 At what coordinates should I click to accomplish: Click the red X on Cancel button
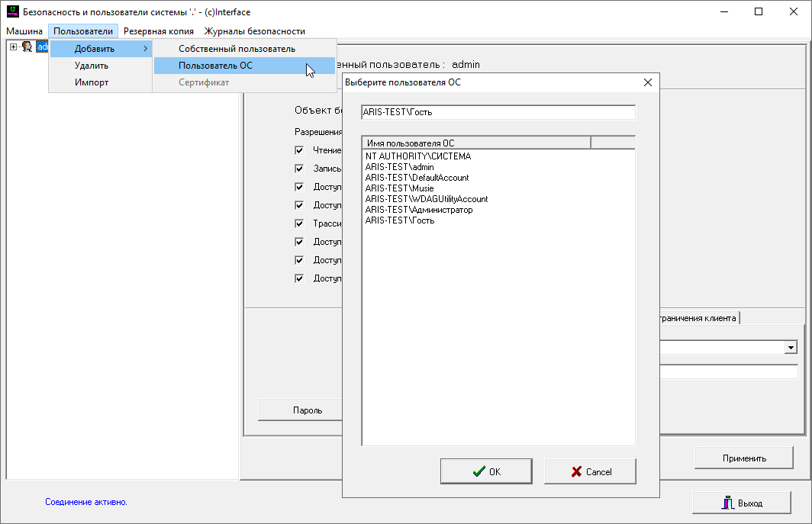576,471
